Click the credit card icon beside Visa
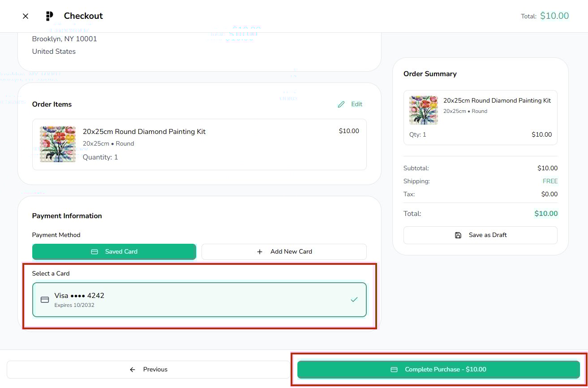The image size is (588, 388). coord(45,300)
